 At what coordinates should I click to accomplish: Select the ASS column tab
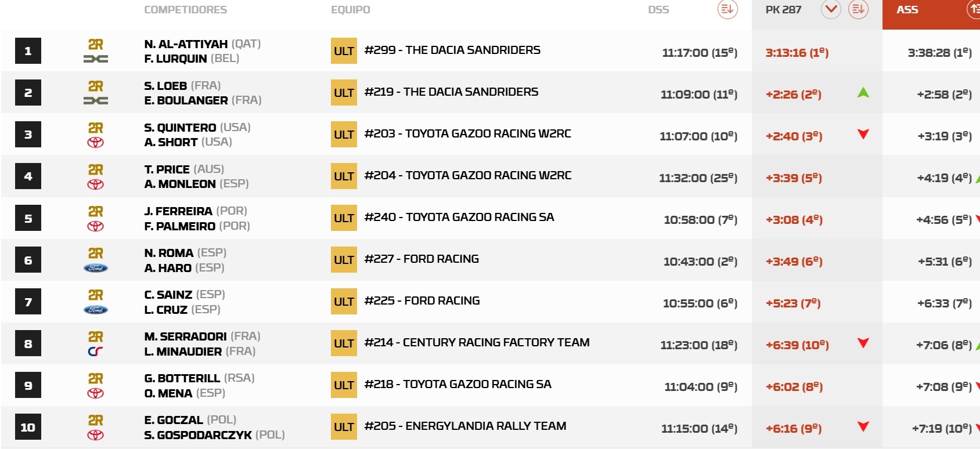pyautogui.click(x=907, y=10)
